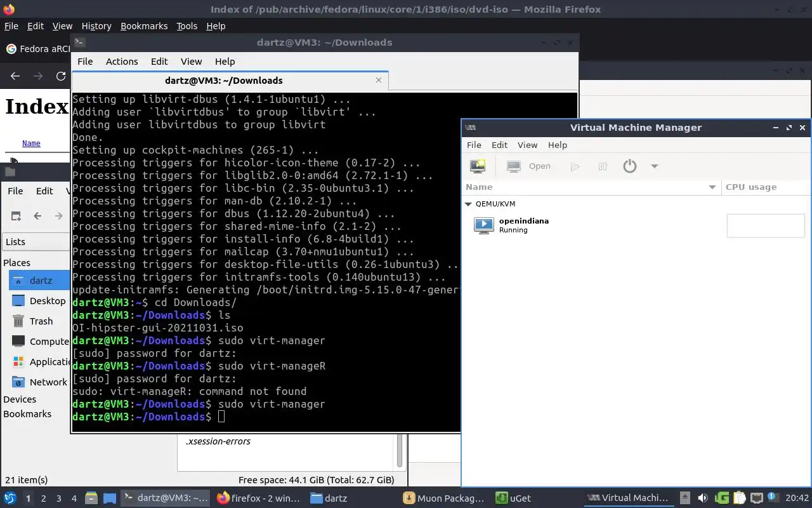Click the Name link in index page
This screenshot has height=508, width=812.
(x=31, y=144)
